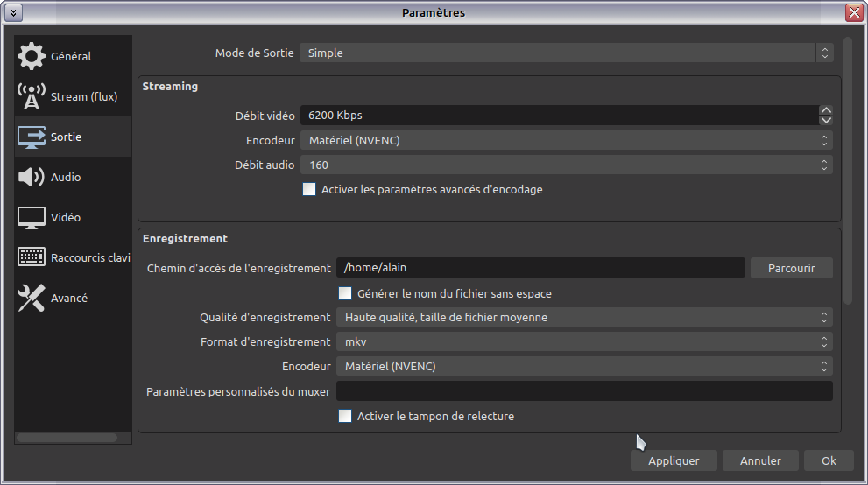This screenshot has width=868, height=485.
Task: Click the sidebar horizontal scrollbar
Action: pos(67,437)
